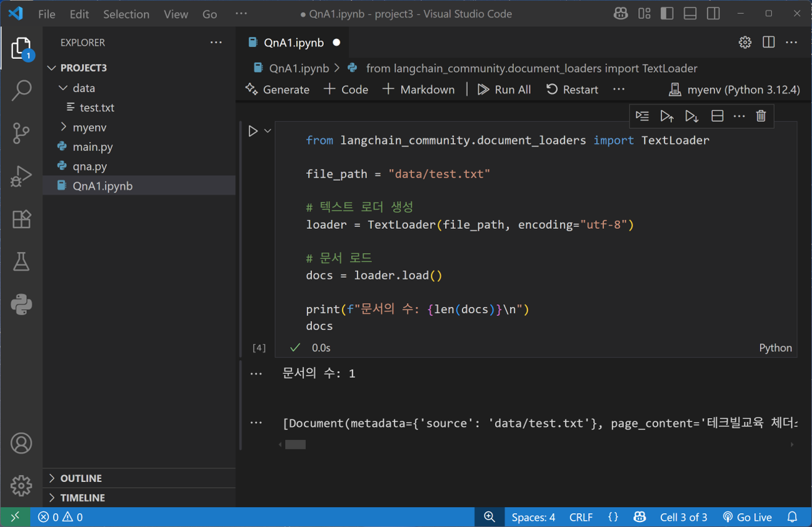This screenshot has height=527, width=812.
Task: Open output actions for document count output
Action: pos(256,374)
